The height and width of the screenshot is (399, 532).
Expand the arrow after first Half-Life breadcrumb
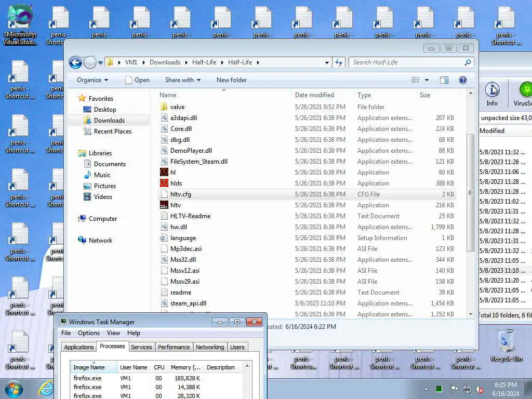222,62
